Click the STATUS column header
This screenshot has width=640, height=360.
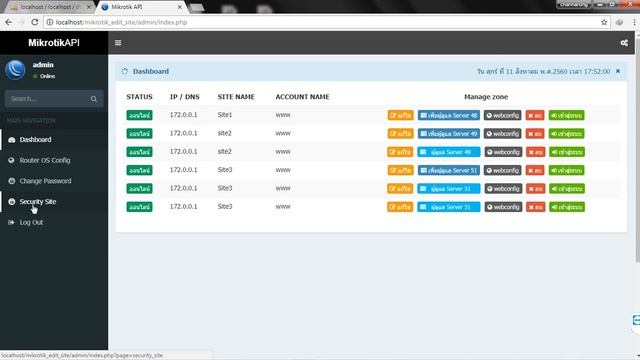139,97
